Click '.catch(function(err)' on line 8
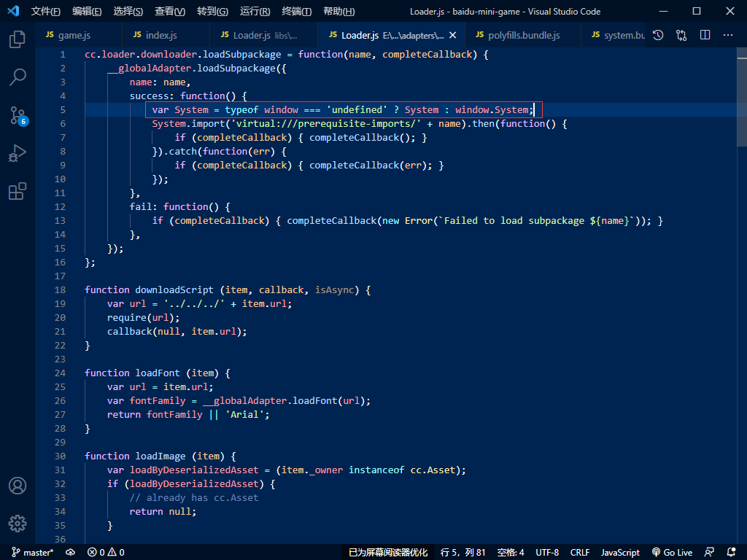The height and width of the screenshot is (560, 747). point(219,152)
